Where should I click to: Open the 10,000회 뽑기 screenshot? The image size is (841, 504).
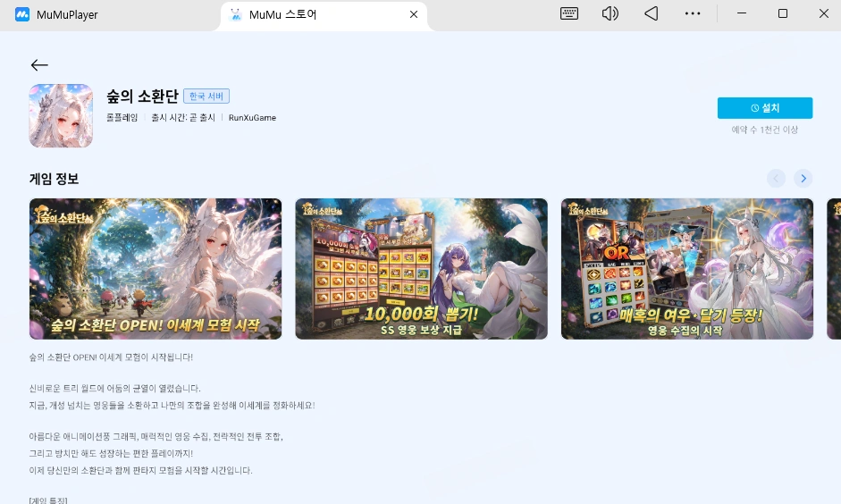[422, 269]
